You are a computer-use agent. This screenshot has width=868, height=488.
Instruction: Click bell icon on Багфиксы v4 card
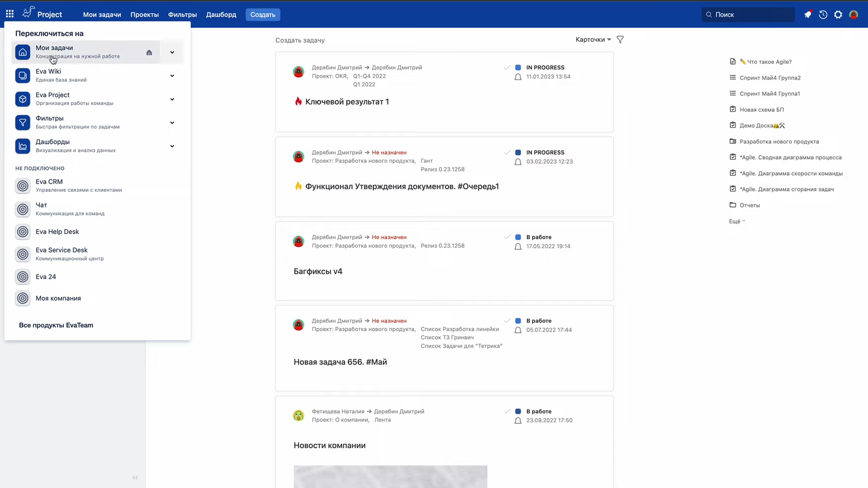pyautogui.click(x=518, y=247)
